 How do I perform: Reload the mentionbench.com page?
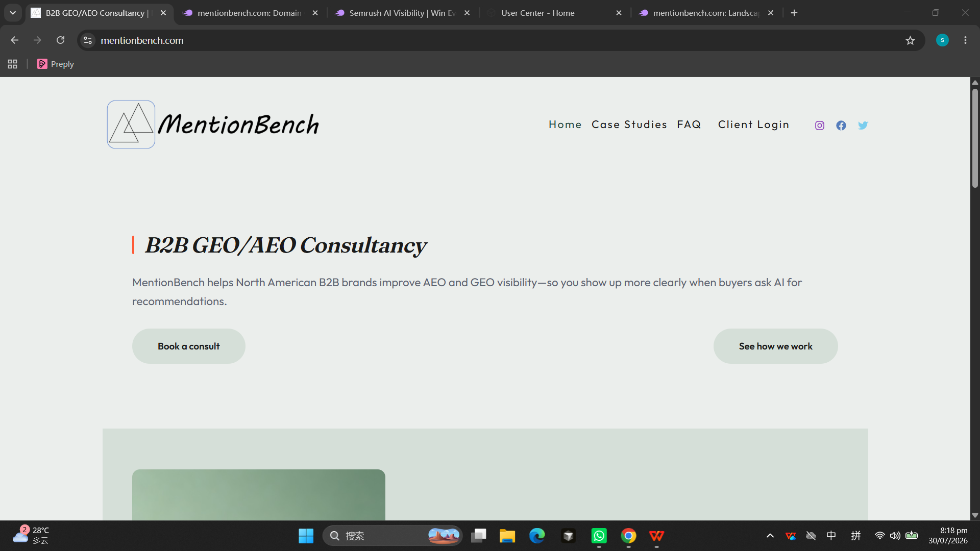tap(60, 40)
